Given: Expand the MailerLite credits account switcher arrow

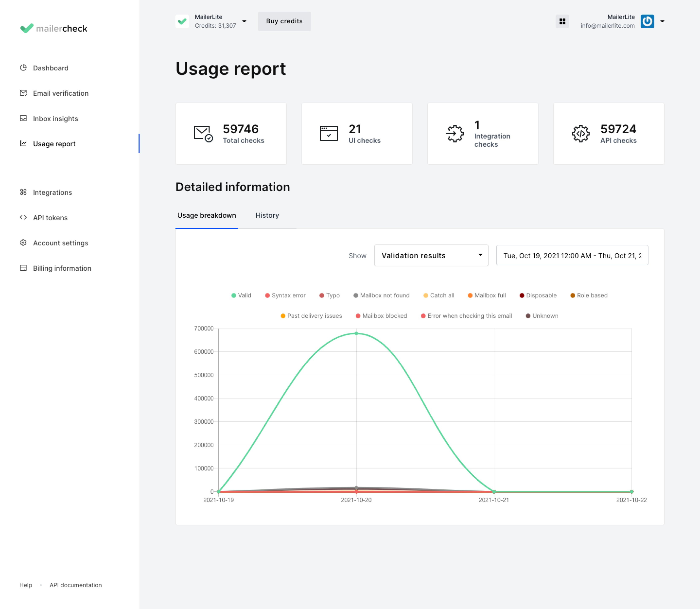Looking at the screenshot, I should (x=244, y=22).
